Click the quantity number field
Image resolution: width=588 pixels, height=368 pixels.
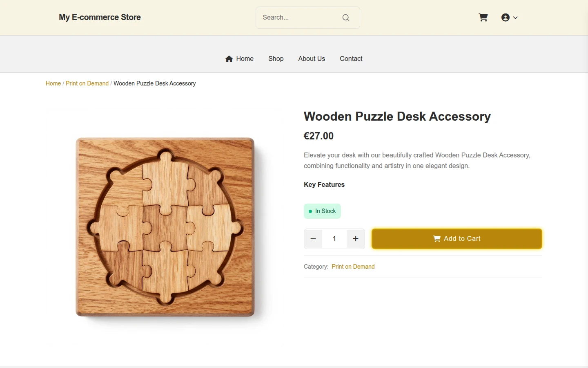[334, 239]
